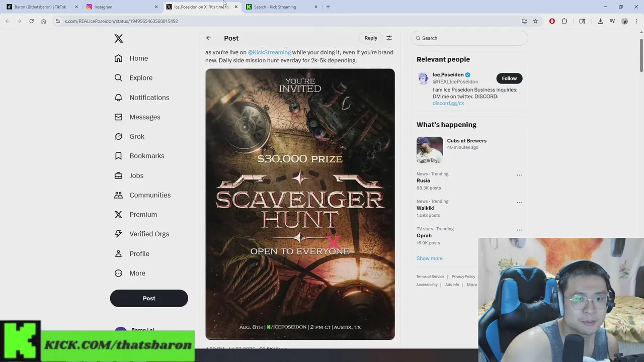
Task: Follow Ice_Poseidon
Action: [509, 78]
